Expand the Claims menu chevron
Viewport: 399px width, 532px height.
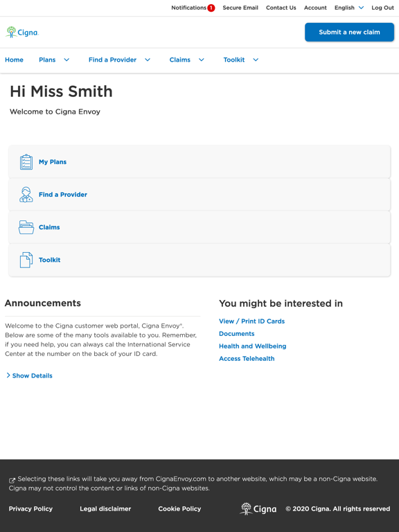202,60
